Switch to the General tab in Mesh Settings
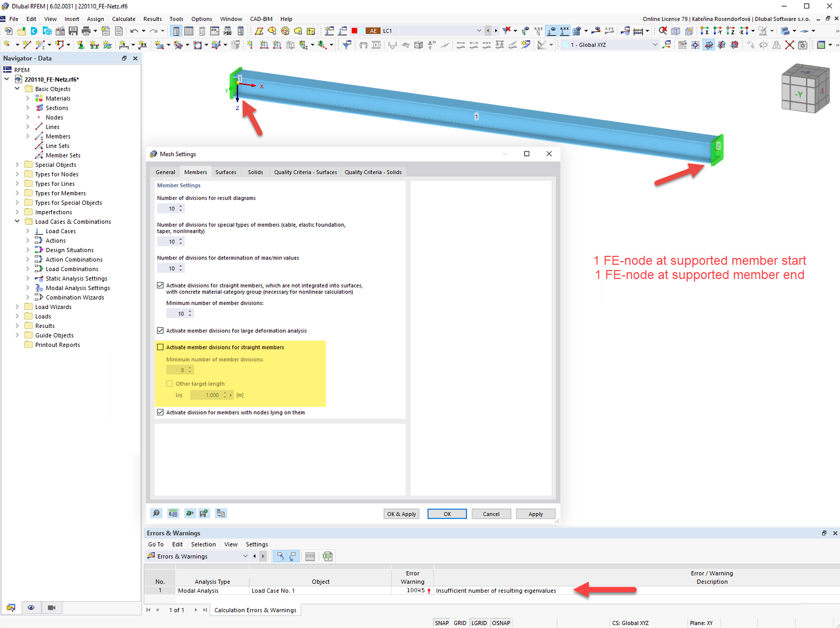840x628 pixels. (x=165, y=172)
